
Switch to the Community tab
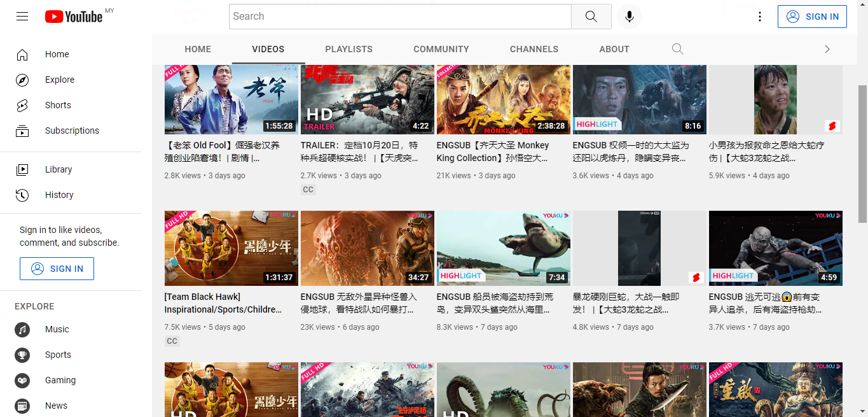pyautogui.click(x=441, y=49)
